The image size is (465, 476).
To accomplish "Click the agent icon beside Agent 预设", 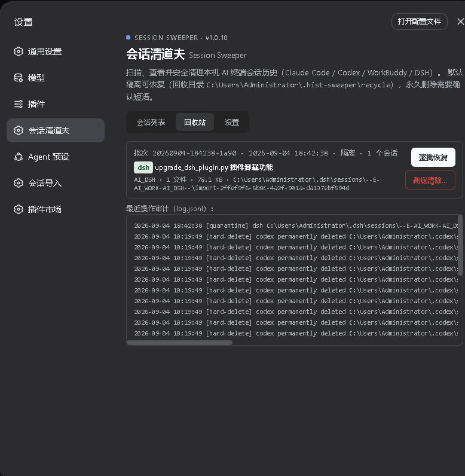I will point(19,157).
